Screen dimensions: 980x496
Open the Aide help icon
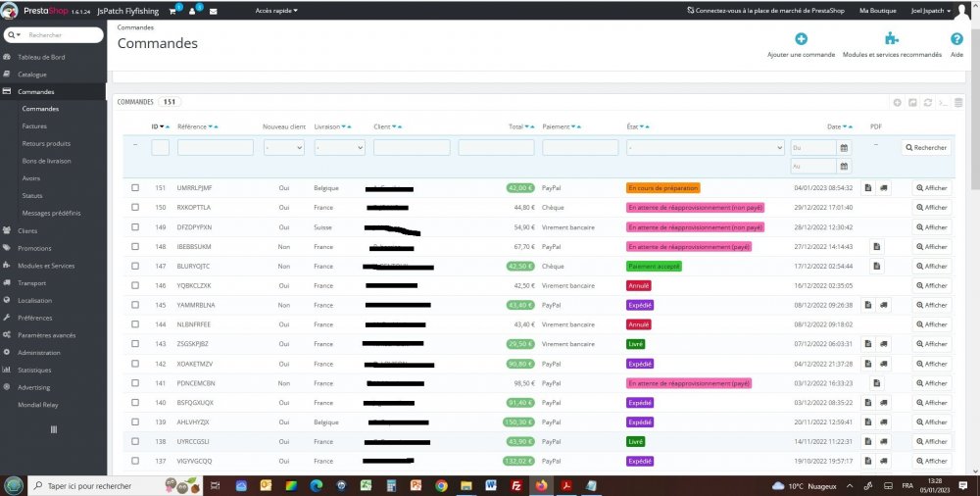(956, 39)
